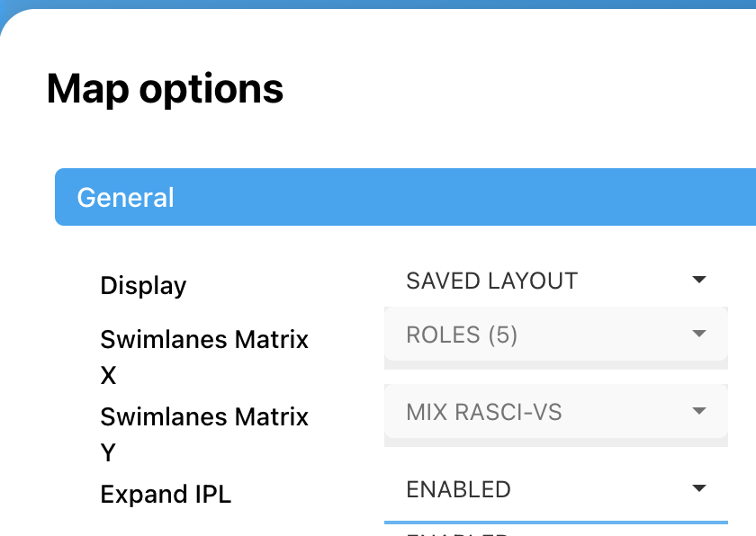This screenshot has height=536, width=756.
Task: Click the blue underline beneath Expand IPL field
Action: (555, 522)
